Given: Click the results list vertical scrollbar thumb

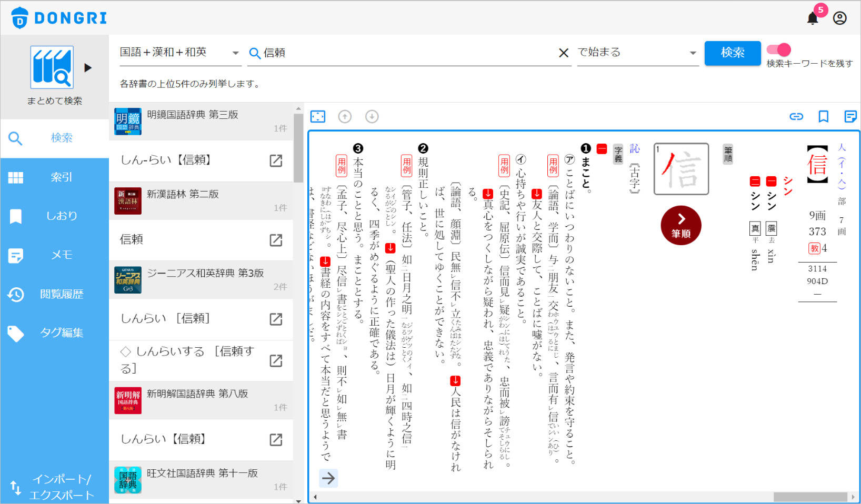Looking at the screenshot, I should coord(298,148).
